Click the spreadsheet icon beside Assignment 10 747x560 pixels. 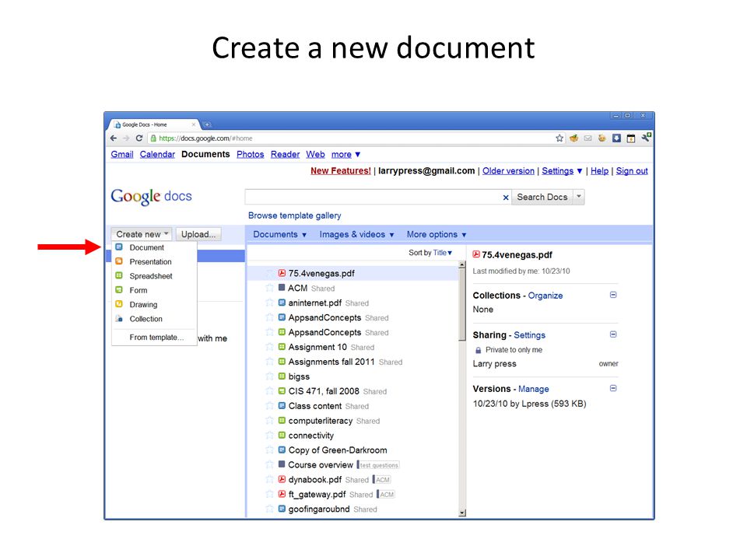coord(282,347)
